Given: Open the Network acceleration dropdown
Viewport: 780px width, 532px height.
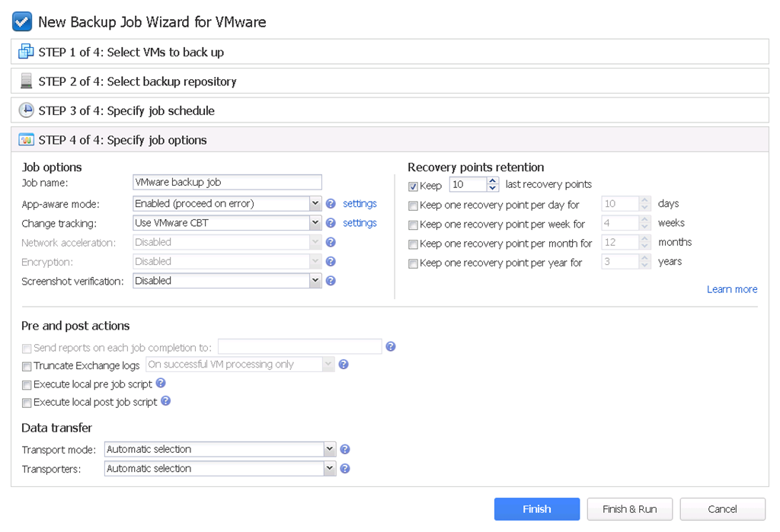Looking at the screenshot, I should point(315,242).
